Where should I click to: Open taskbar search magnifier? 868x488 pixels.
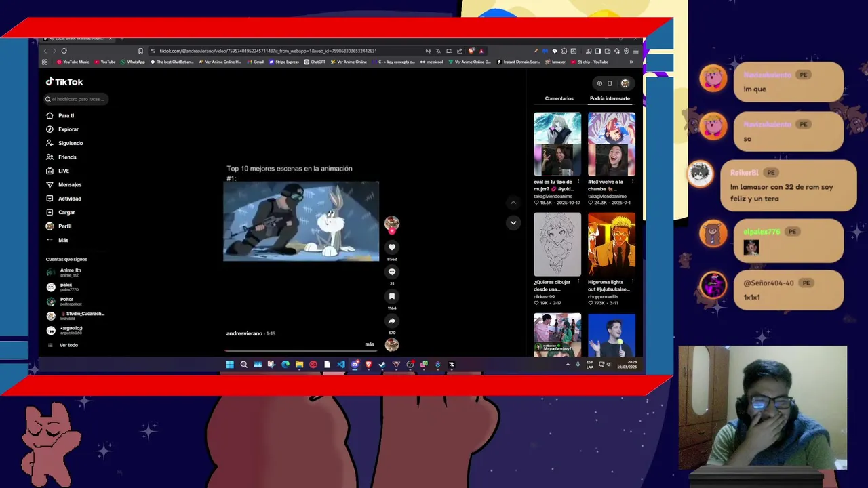pyautogui.click(x=243, y=365)
